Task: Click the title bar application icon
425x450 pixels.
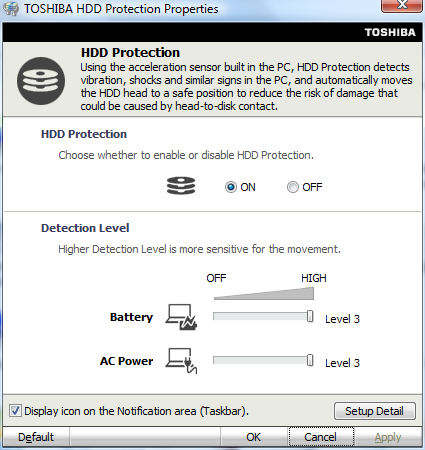Action: pos(11,9)
